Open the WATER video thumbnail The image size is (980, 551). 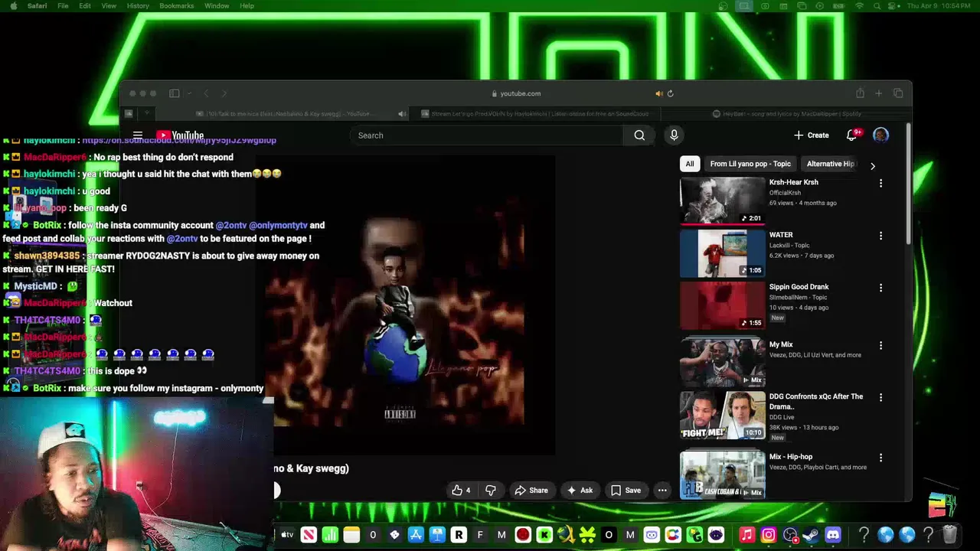[x=722, y=253]
